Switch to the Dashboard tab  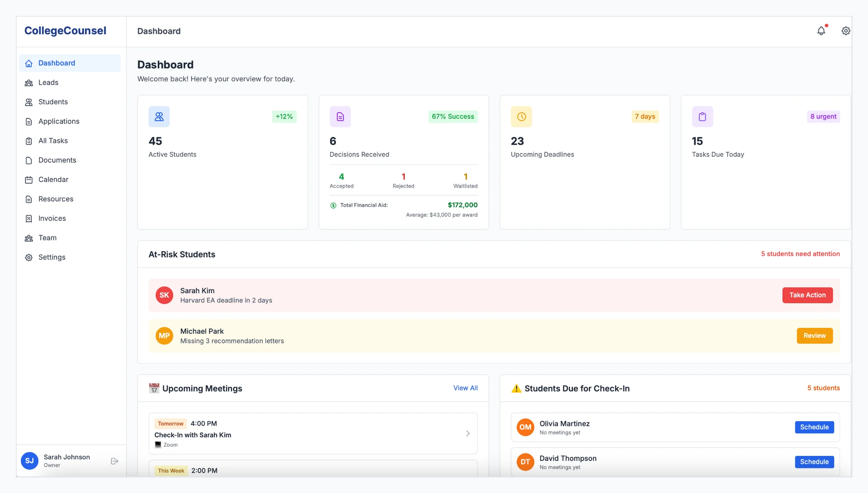pos(57,63)
